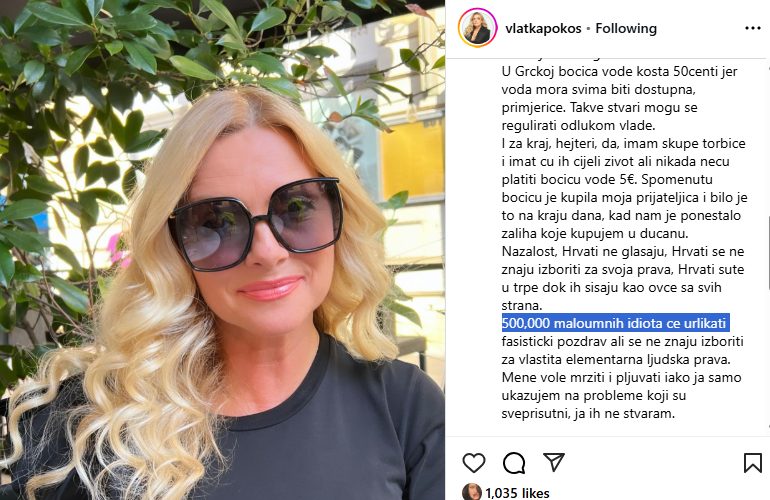The width and height of the screenshot is (770, 500).
Task: Open more options three-dot menu
Action: (x=752, y=28)
